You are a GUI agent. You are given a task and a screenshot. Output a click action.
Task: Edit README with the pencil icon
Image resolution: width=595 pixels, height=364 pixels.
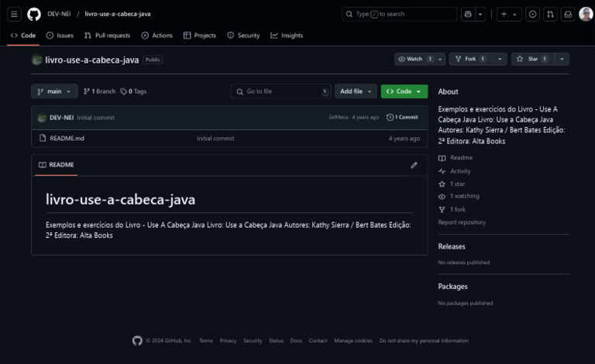pyautogui.click(x=414, y=165)
